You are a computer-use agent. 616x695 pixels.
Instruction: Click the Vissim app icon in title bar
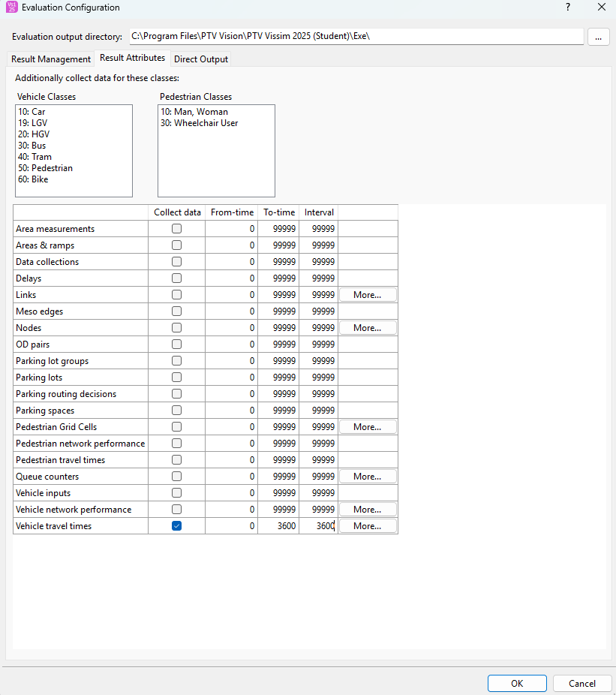pos(12,7)
